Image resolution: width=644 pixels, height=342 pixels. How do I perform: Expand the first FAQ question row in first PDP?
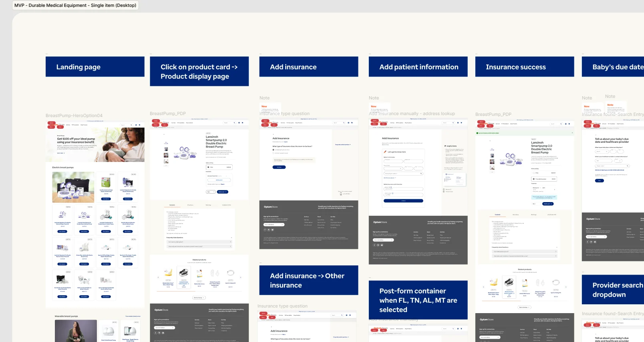[x=199, y=242]
